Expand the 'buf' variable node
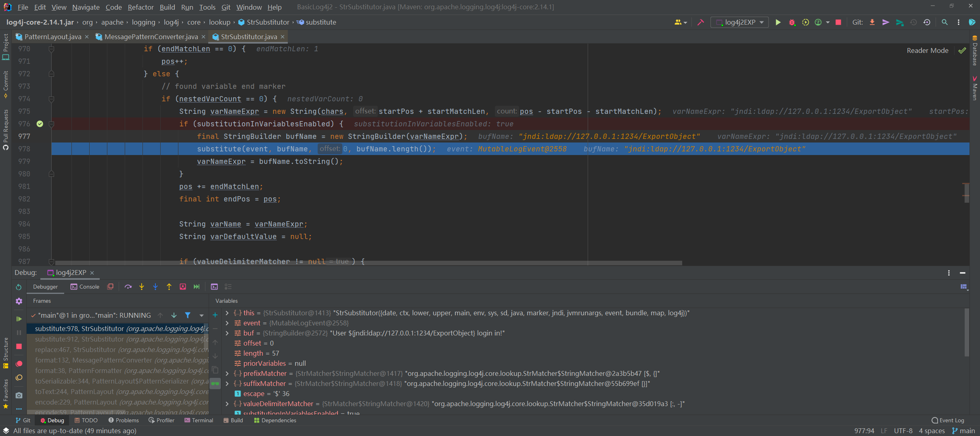This screenshot has width=980, height=436. point(227,333)
